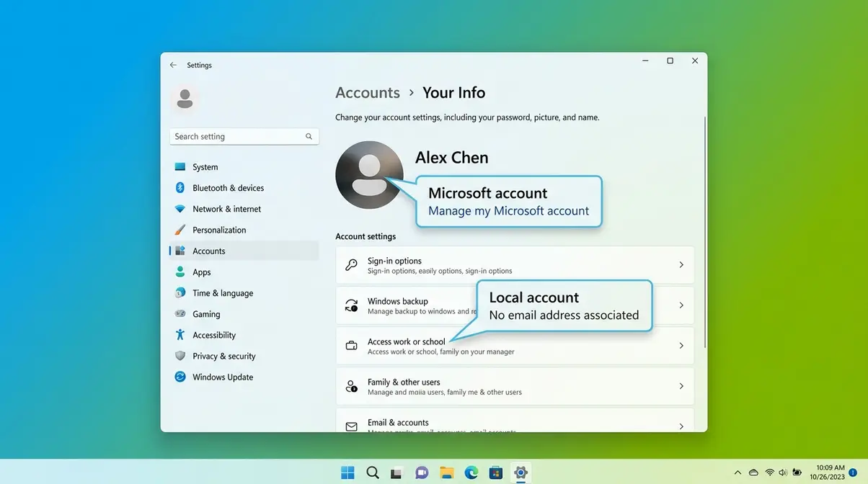Open the notification badge in the tray
The image size is (868, 484).
pyautogui.click(x=853, y=472)
